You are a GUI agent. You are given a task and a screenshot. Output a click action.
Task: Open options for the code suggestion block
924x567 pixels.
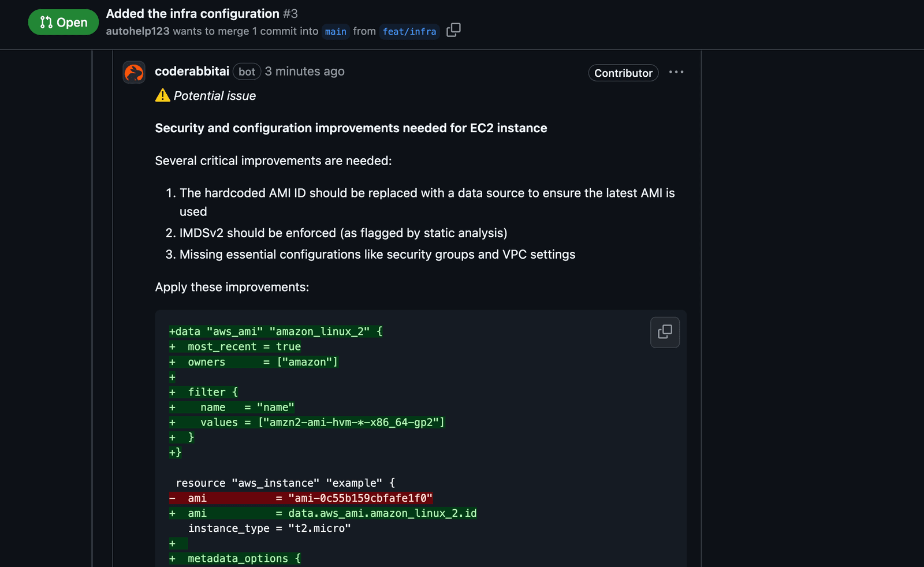click(665, 333)
